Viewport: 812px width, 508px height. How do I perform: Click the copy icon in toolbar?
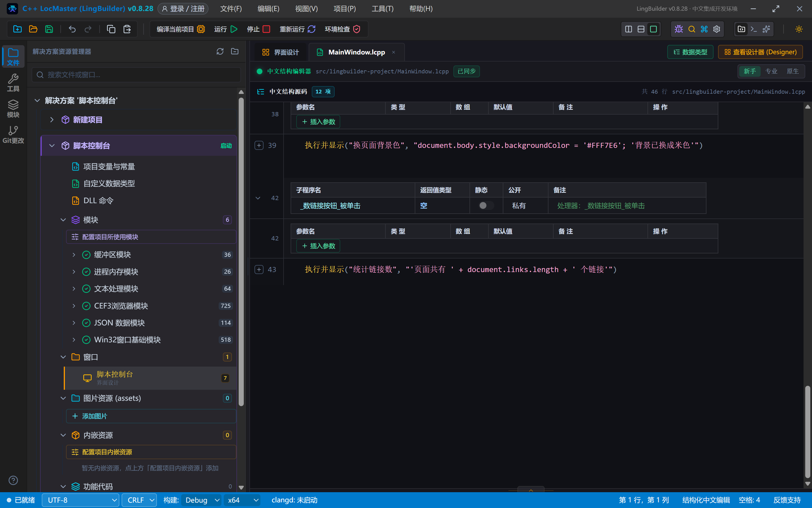[111, 29]
